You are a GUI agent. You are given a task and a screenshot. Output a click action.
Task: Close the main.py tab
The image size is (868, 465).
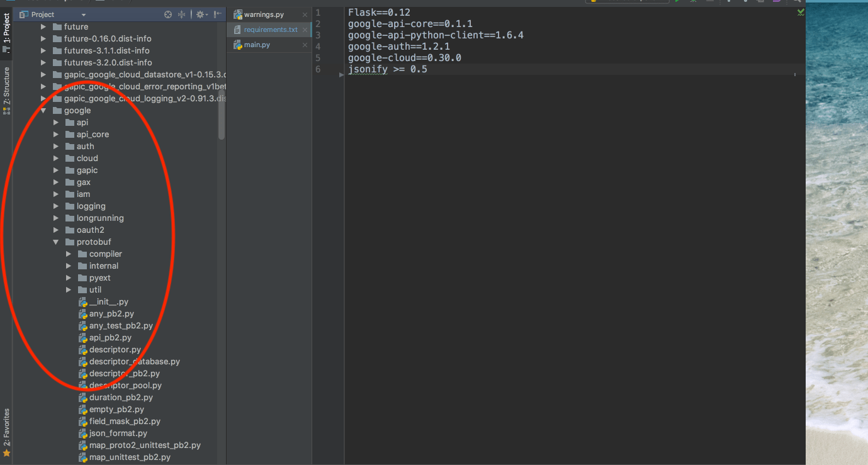click(305, 45)
